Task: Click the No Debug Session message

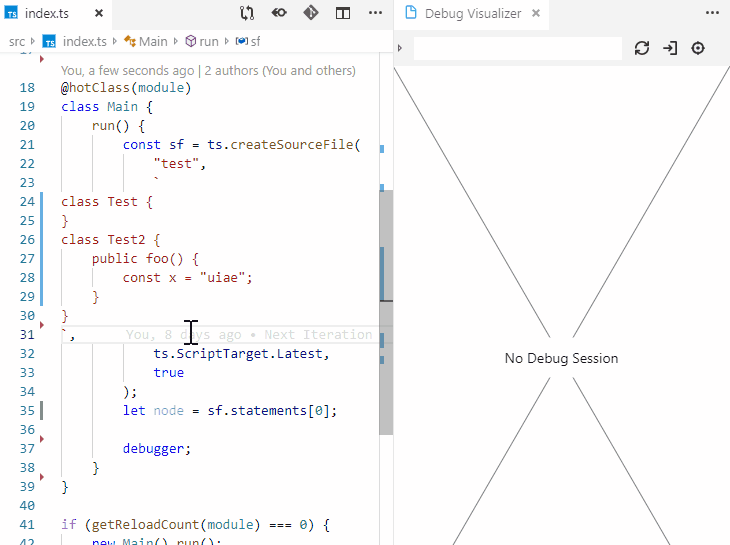Action: pos(561,358)
